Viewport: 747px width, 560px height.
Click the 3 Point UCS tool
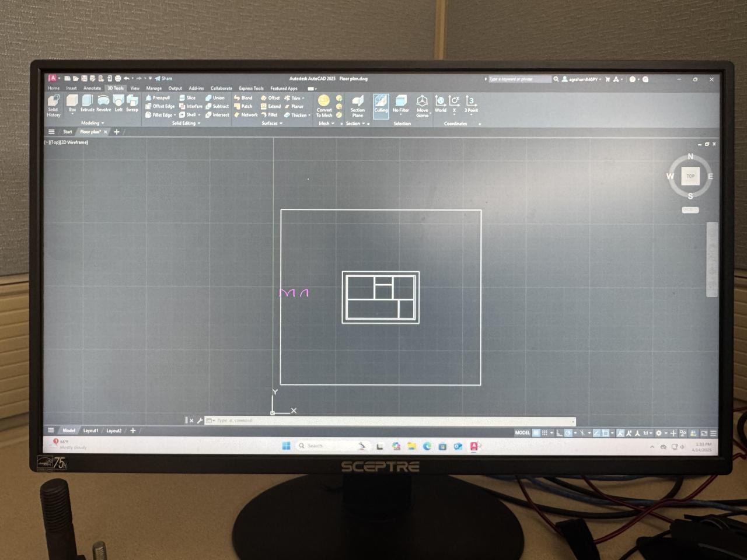471,104
